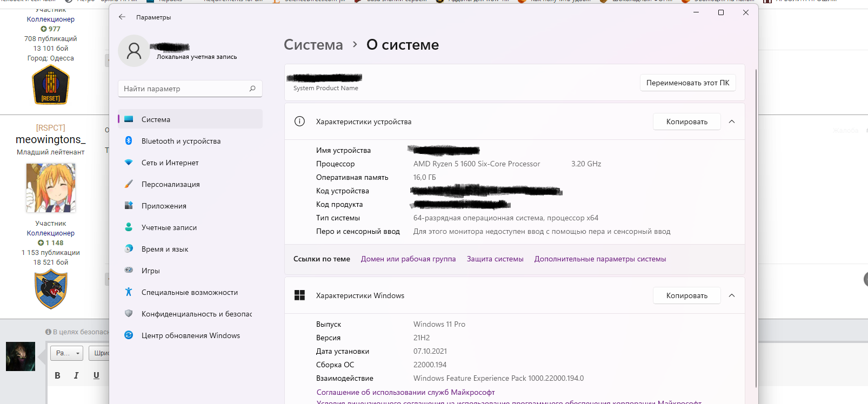Click the Bold icon in forum editor

coord(57,375)
